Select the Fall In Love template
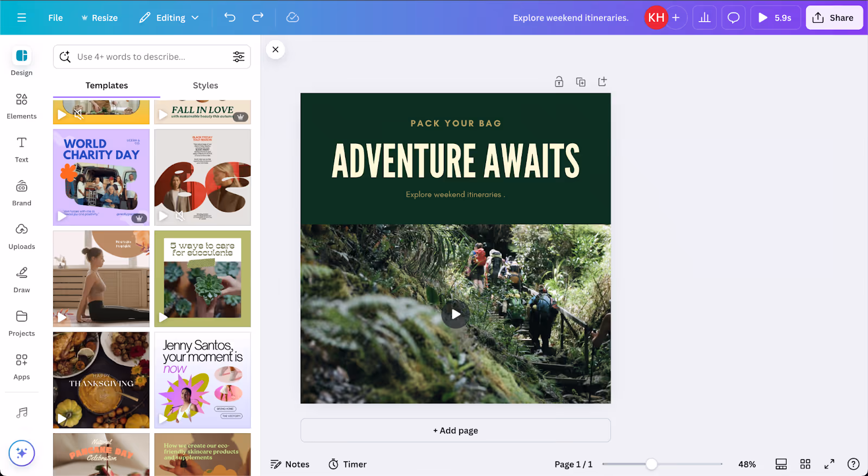Viewport: 868px width, 476px height. coord(202,112)
